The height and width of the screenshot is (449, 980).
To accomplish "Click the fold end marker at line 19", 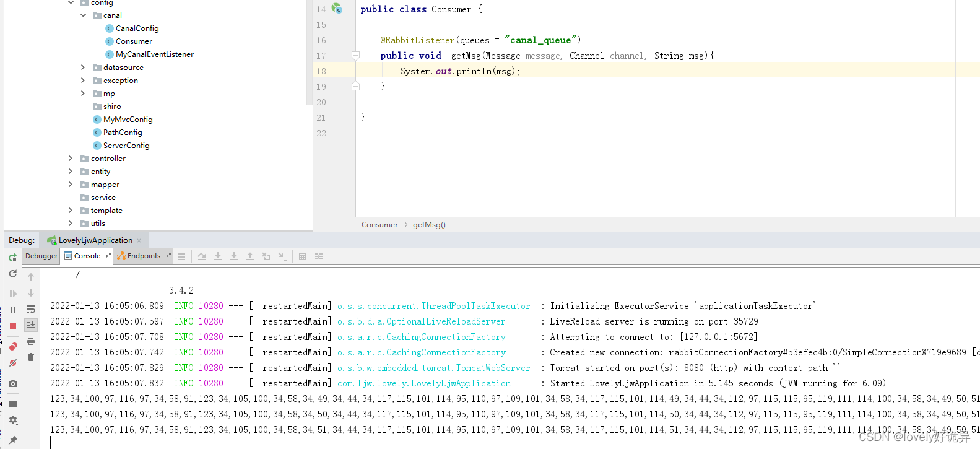I will click(355, 86).
